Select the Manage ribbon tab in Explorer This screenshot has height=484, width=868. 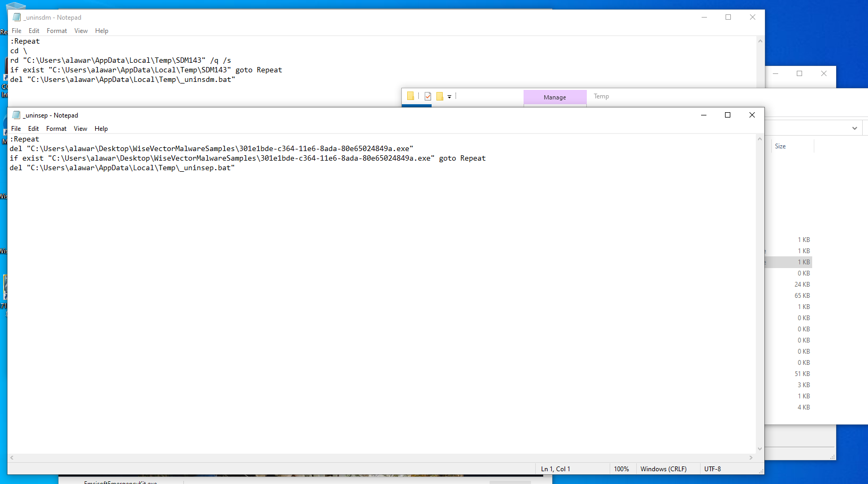(555, 97)
